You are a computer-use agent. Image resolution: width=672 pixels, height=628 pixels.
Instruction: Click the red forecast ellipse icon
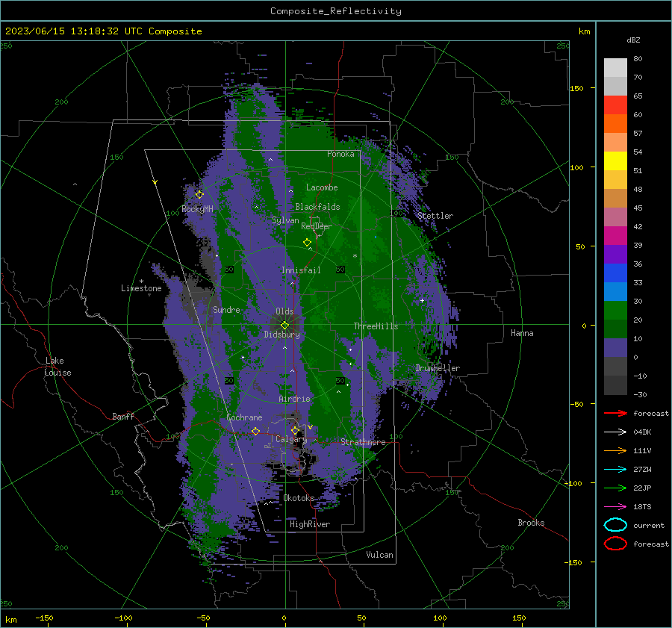point(615,544)
